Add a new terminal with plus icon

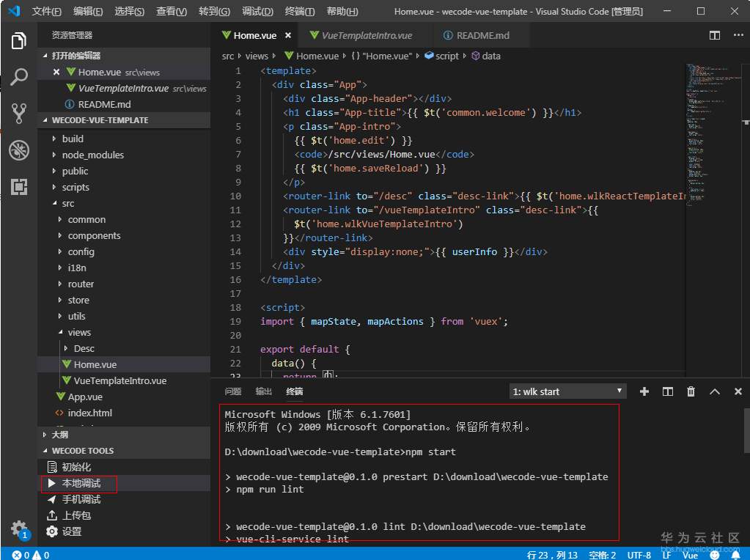point(644,391)
